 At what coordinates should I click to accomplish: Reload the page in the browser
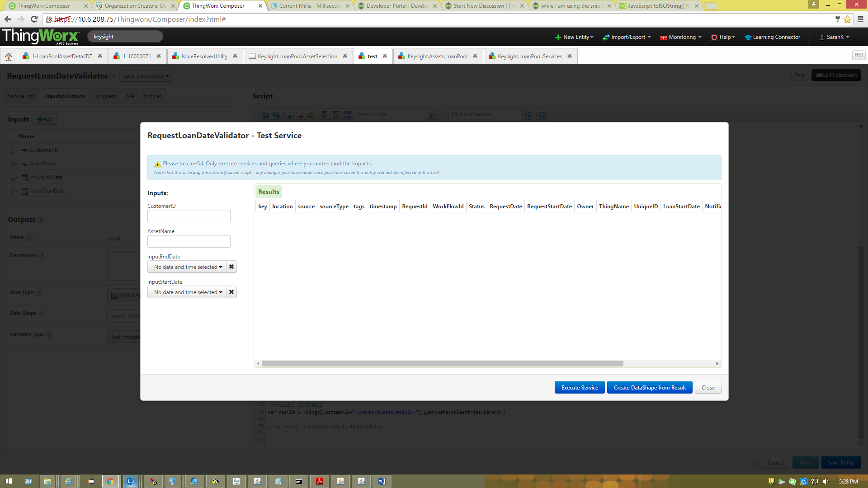click(x=34, y=19)
